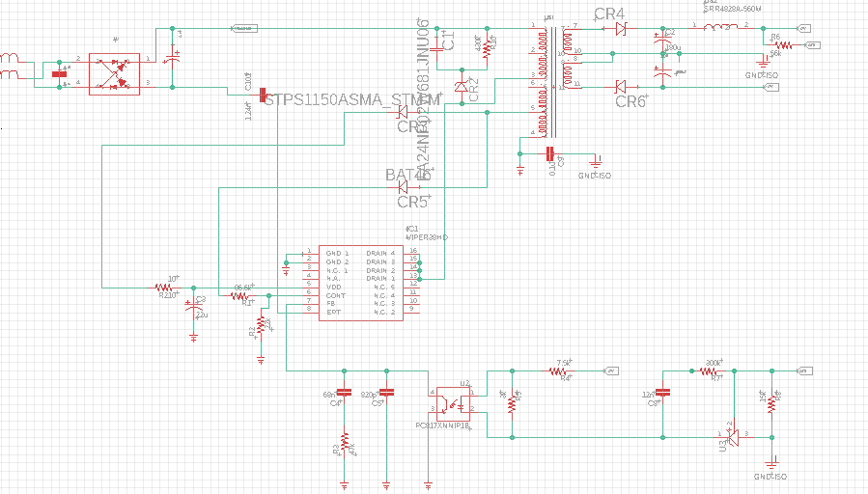Viewport: 868px width, 494px height.
Task: Select capacitor C4 68n
Action: 345,393
